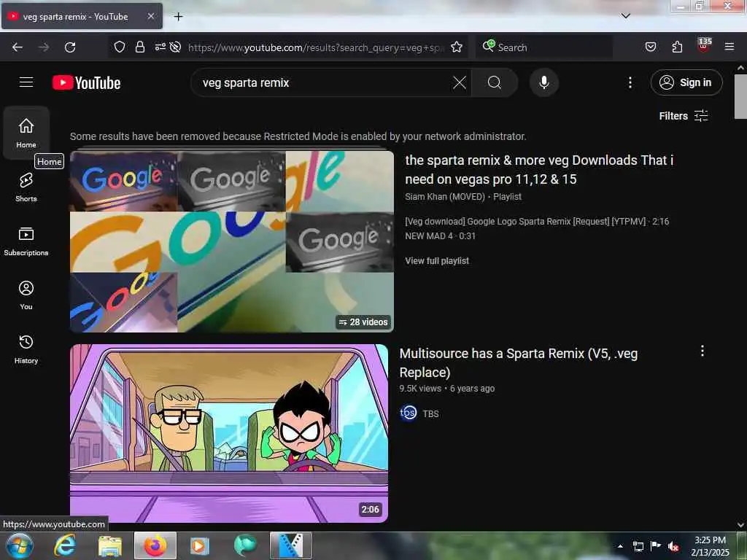
Task: Click the Firefox address bar URL
Action: (315, 47)
